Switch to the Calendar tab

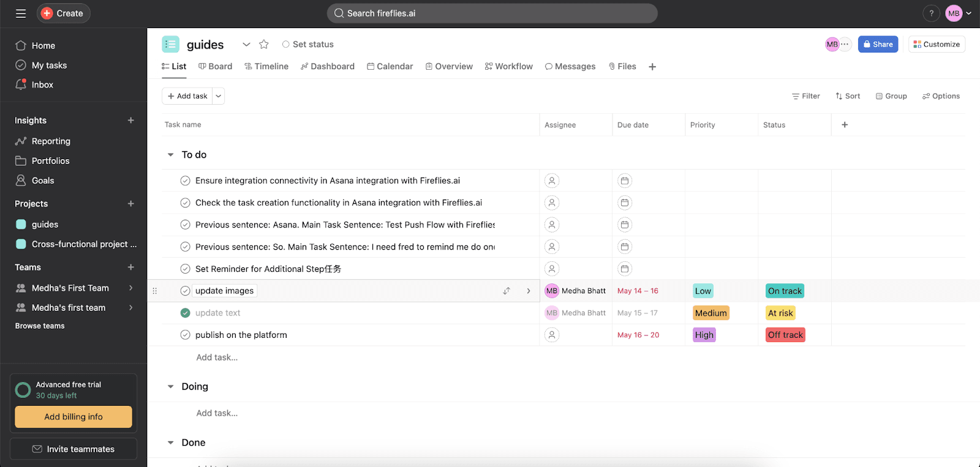(390, 67)
